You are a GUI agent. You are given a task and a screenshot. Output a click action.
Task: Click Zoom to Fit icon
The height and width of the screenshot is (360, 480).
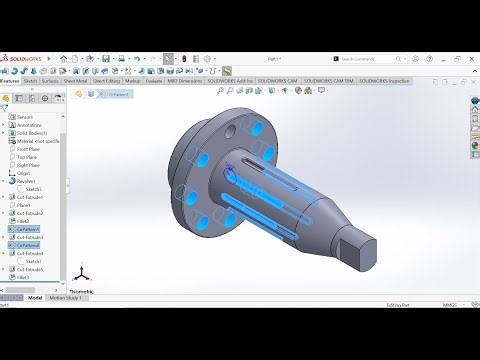pyautogui.click(x=220, y=90)
